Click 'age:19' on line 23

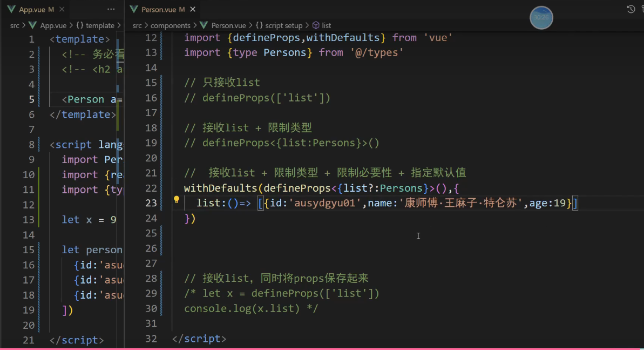pyautogui.click(x=547, y=203)
